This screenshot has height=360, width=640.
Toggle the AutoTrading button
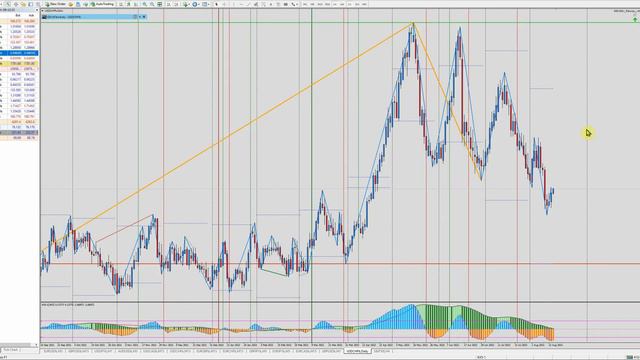[x=102, y=4]
